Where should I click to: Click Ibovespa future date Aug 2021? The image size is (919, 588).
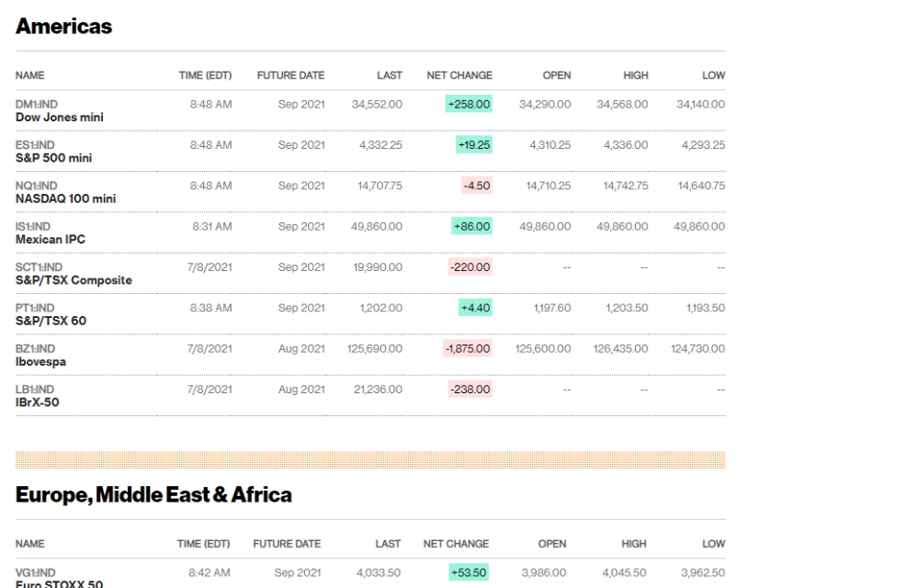pos(301,348)
